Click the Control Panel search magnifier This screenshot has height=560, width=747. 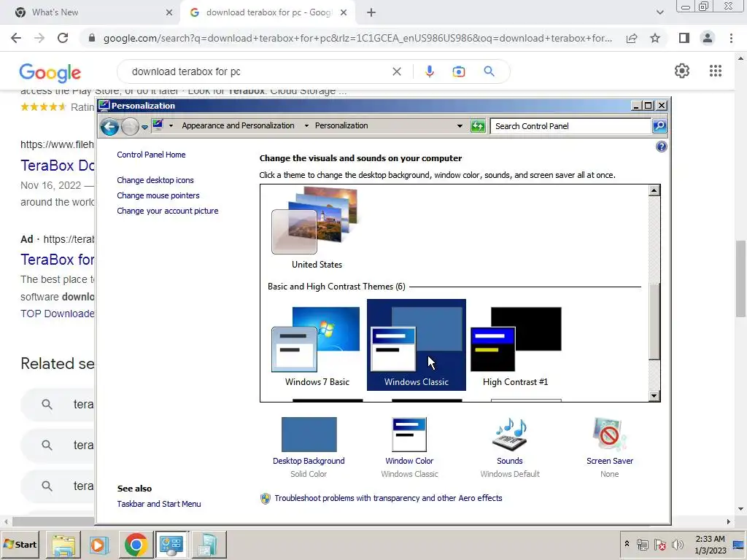click(659, 126)
